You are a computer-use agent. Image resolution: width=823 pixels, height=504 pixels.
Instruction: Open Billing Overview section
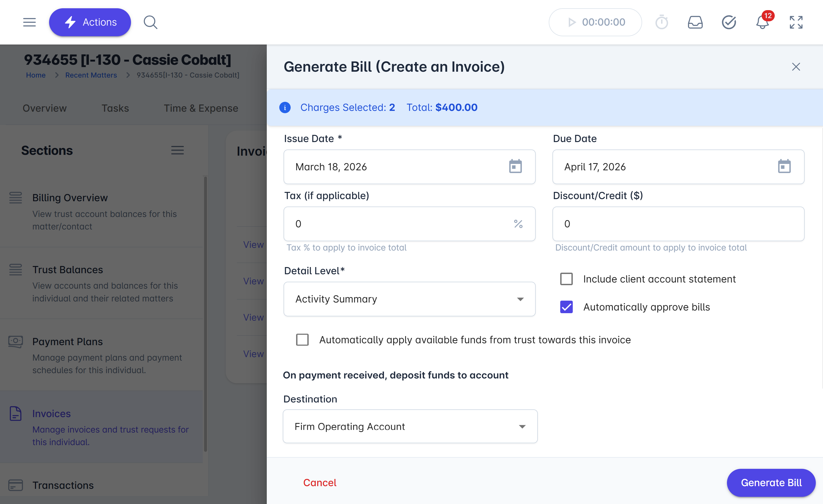[102, 211]
